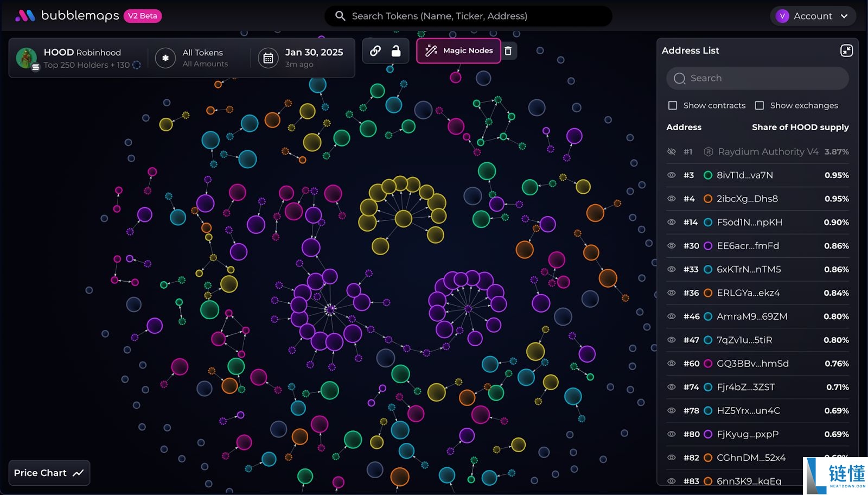Click the magic wand icon in Magic Nodes
868x495 pixels.
click(431, 50)
